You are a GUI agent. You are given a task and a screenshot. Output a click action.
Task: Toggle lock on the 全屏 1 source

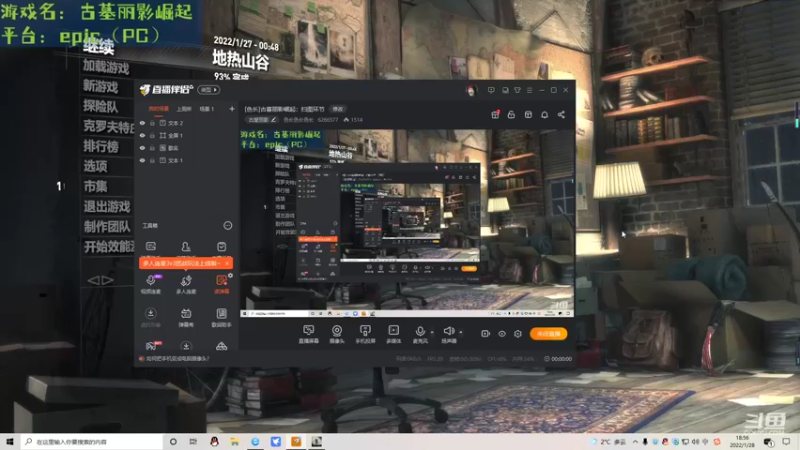click(x=152, y=136)
